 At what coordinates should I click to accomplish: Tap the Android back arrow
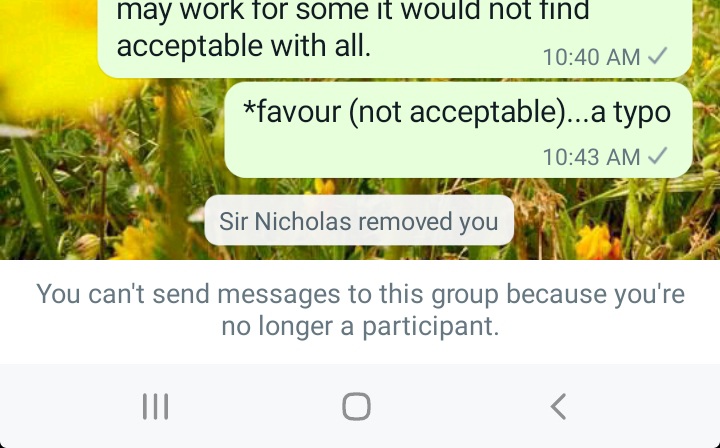coord(558,406)
